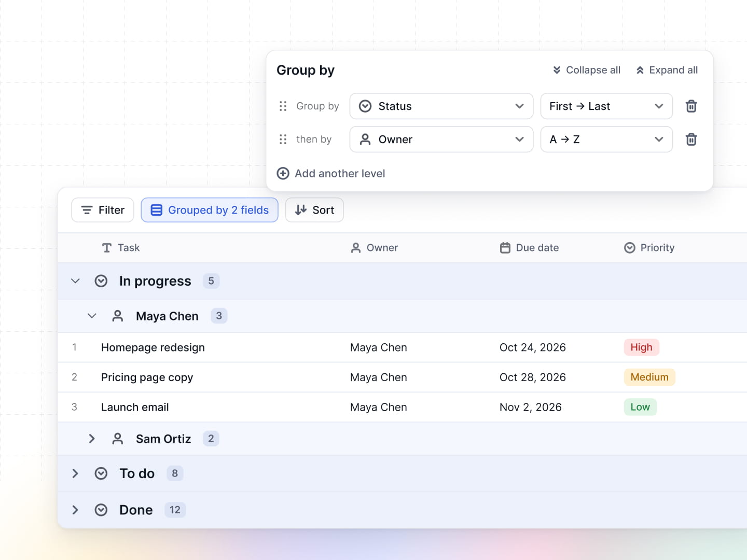Click the High priority tag

(x=642, y=347)
